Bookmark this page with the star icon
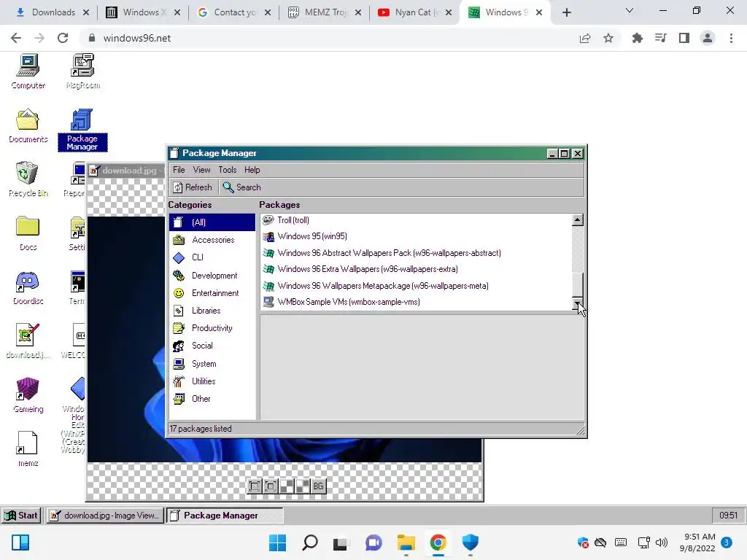 608,38
